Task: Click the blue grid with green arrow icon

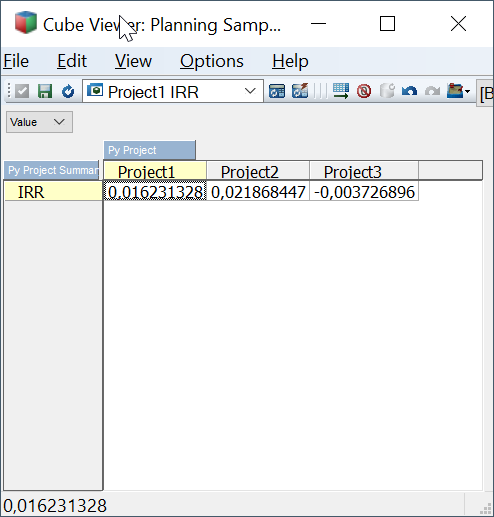Action: [x=341, y=91]
